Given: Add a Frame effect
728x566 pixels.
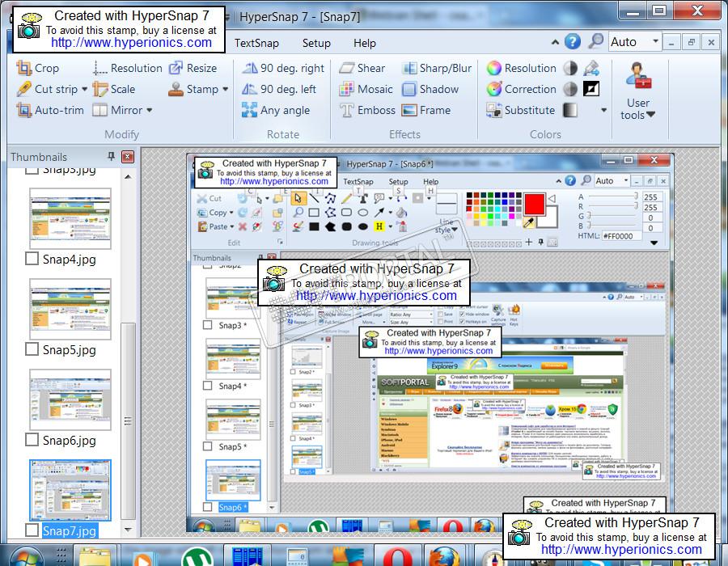Looking at the screenshot, I should coord(426,111).
